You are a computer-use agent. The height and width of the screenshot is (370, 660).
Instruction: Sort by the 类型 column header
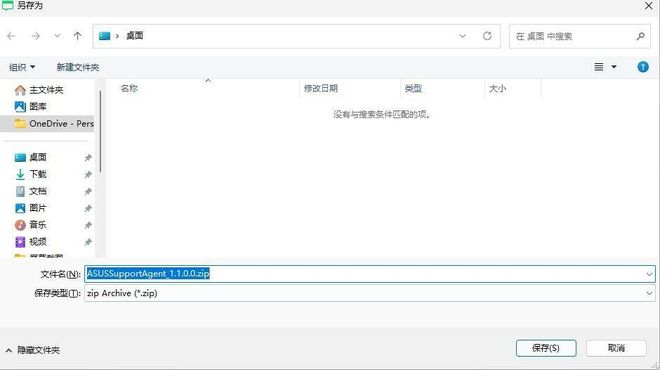[x=413, y=88]
